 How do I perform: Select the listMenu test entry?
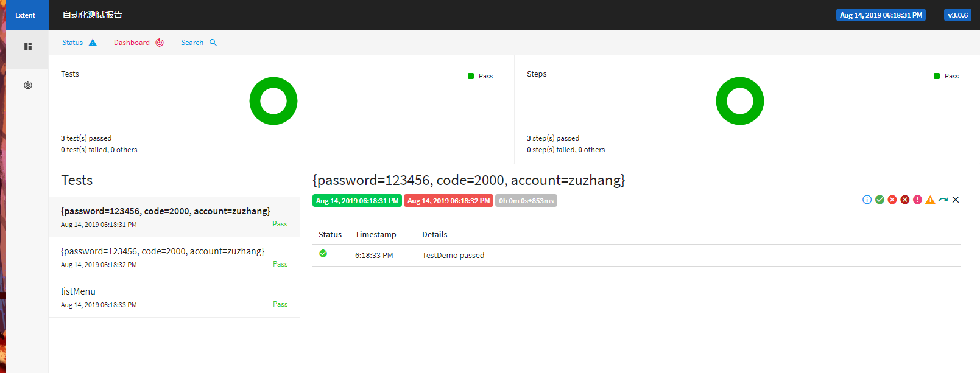(x=174, y=298)
